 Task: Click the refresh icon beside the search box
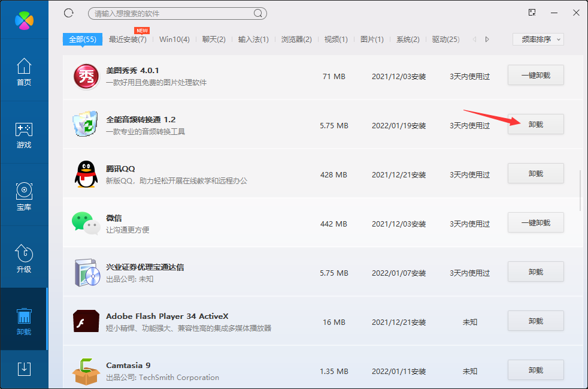(69, 13)
